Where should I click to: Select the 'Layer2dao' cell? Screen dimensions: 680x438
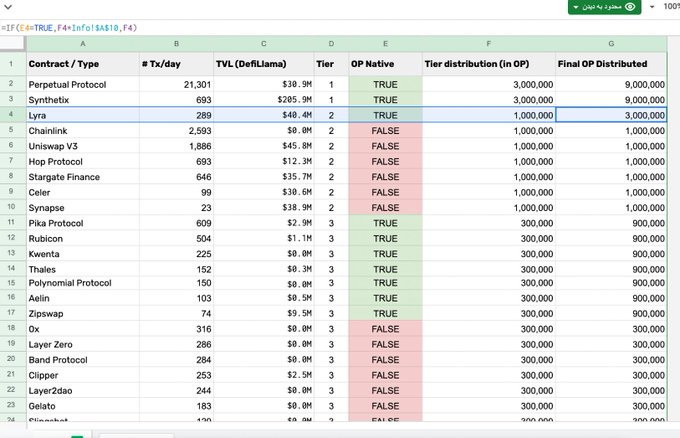[x=83, y=391]
